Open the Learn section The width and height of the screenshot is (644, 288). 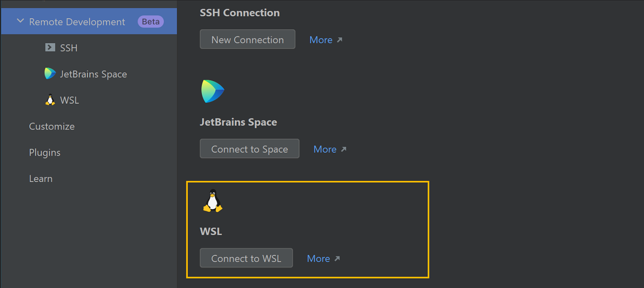click(41, 179)
